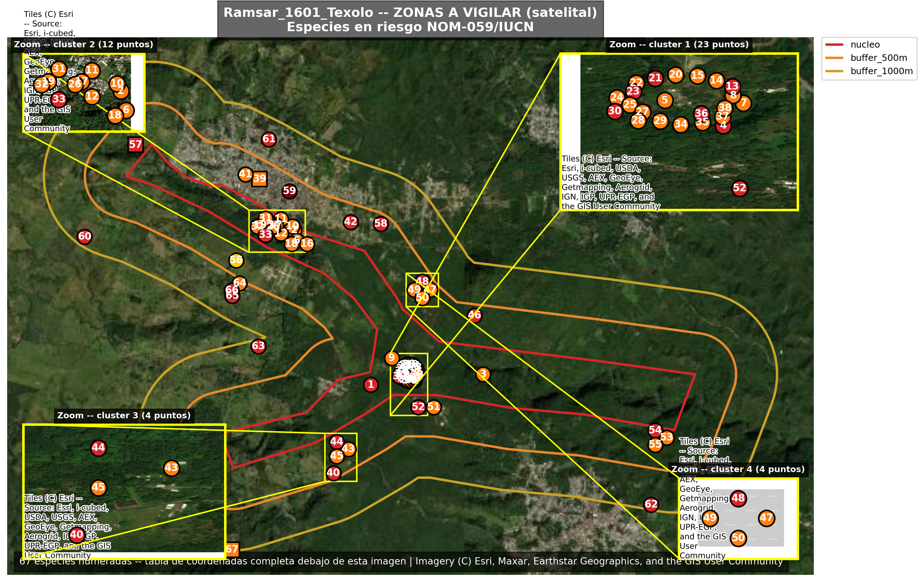This screenshot has width=924, height=582.
Task: Select red marker 61 on main map
Action: pos(269,139)
